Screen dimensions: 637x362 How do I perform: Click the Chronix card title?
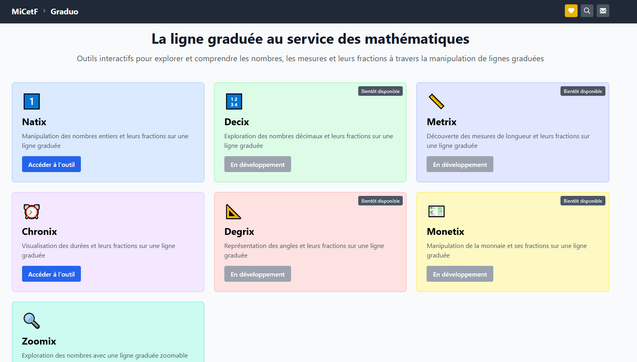pos(39,232)
